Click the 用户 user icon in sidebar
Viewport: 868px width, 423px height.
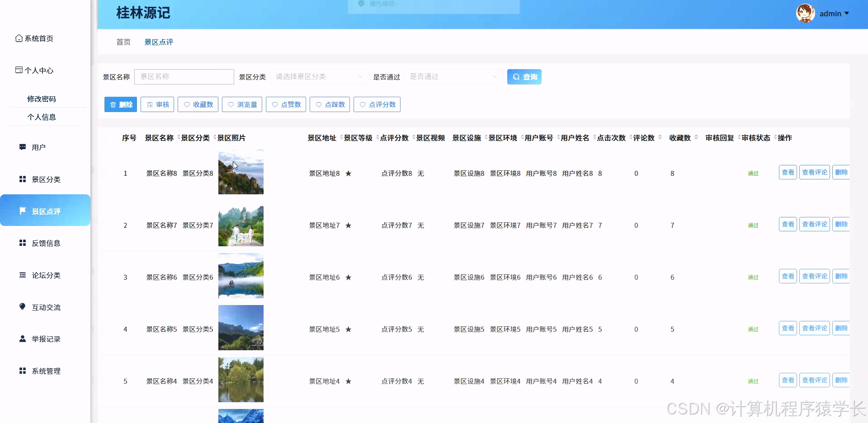22,147
